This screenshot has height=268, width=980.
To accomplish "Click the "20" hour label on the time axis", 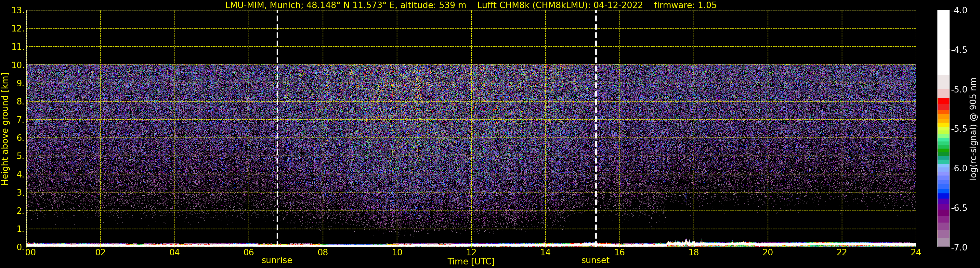I will click(x=768, y=252).
